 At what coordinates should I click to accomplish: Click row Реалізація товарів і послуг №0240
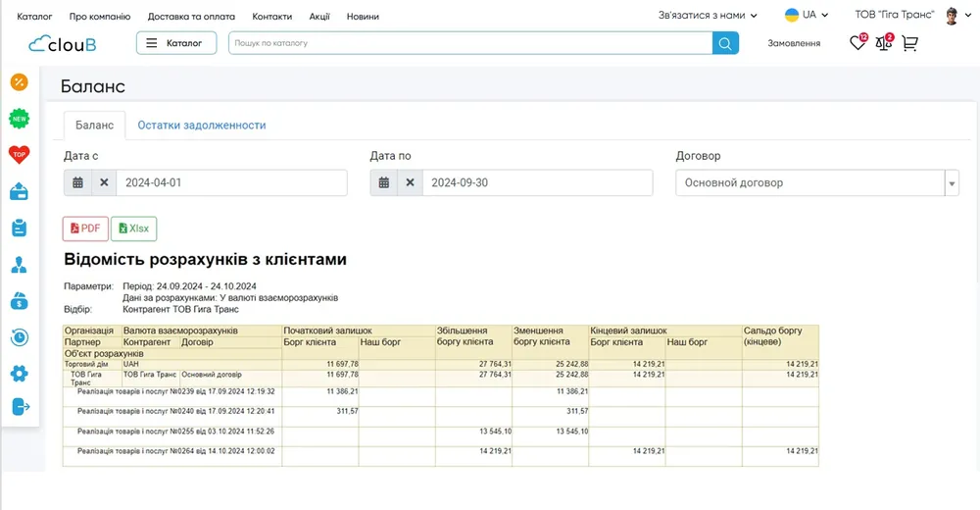tap(441, 417)
